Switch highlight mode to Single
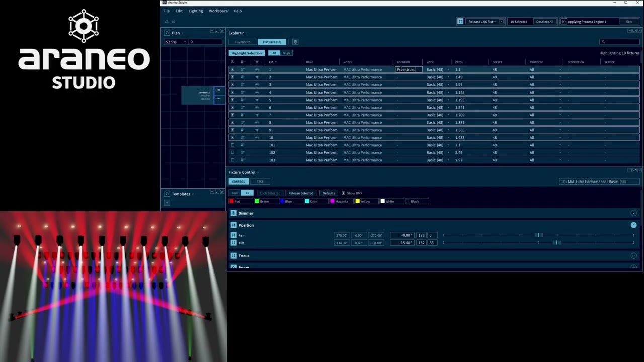The width and height of the screenshot is (644, 362). (x=286, y=53)
